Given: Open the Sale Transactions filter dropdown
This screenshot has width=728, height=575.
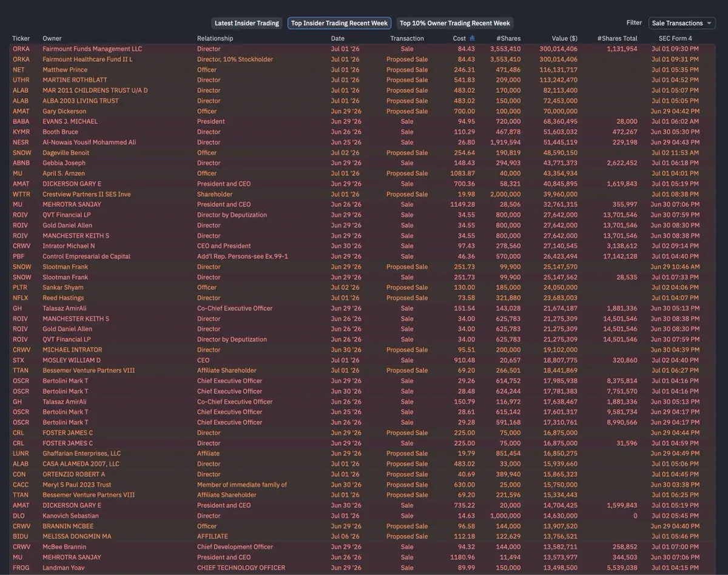Looking at the screenshot, I should 682,23.
